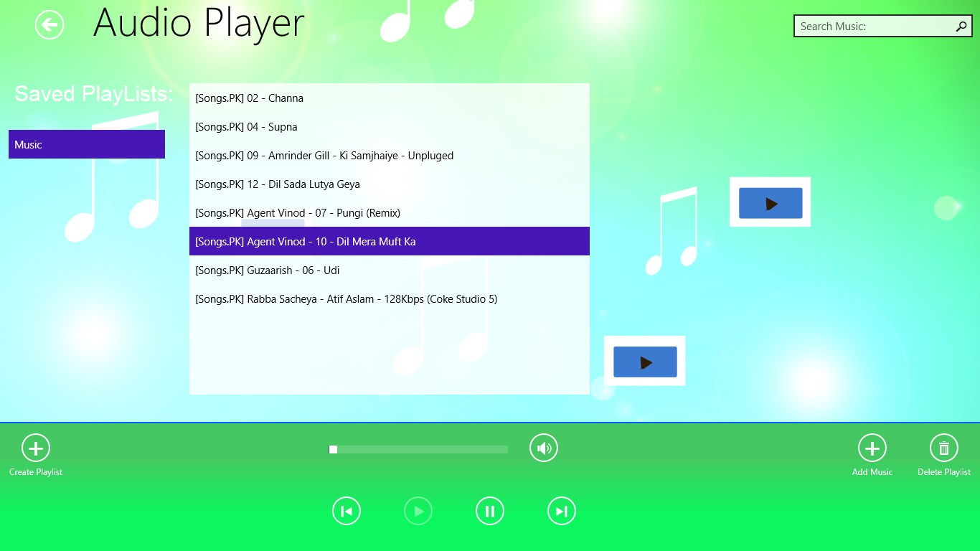
Task: Select Dil Sada Lutya Geya
Action: [x=278, y=184]
